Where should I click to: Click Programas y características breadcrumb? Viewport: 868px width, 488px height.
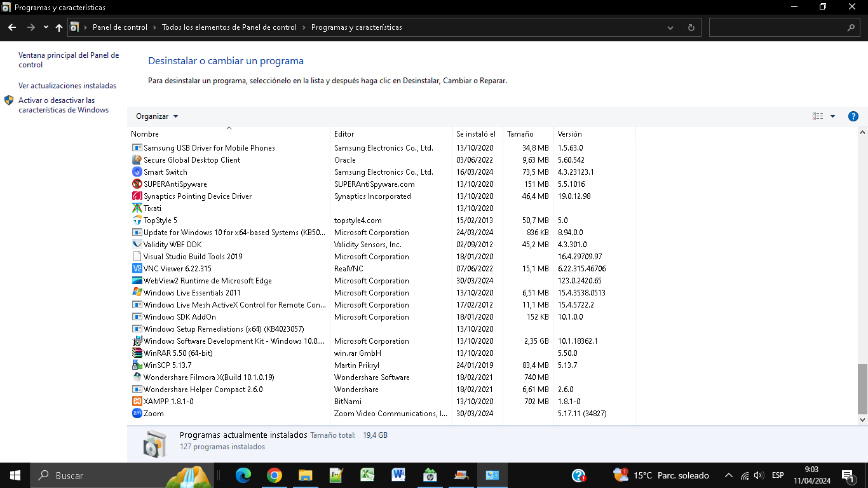tap(356, 27)
